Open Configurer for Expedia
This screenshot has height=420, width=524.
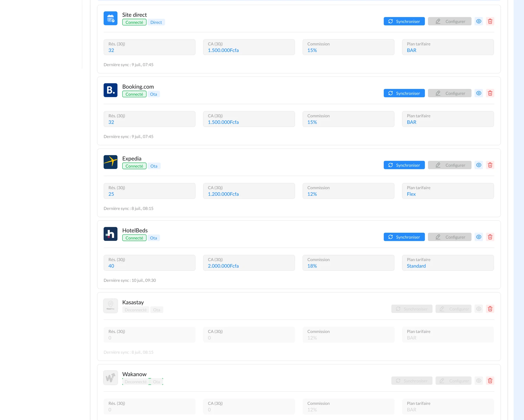(449, 165)
